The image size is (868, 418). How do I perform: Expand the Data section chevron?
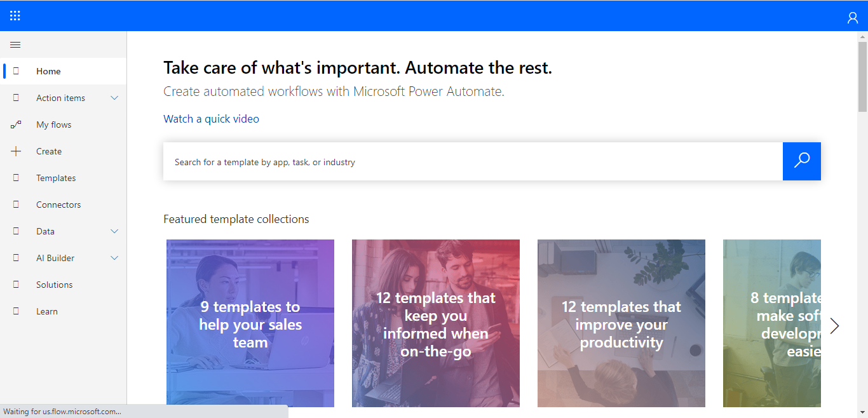(x=114, y=231)
